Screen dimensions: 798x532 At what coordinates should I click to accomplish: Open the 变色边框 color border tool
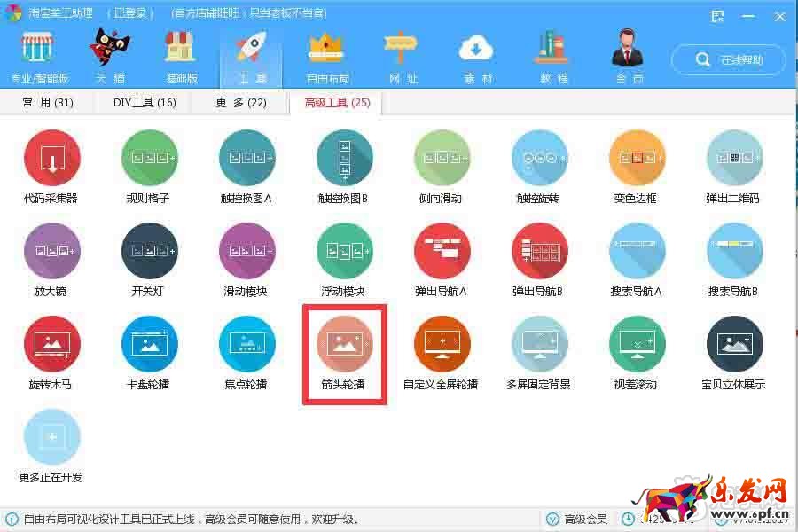point(638,158)
